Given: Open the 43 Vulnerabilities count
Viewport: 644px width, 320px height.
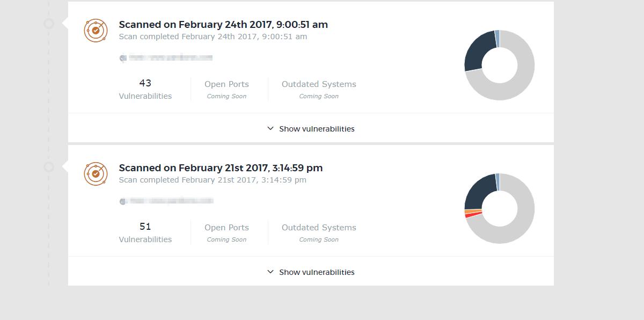Looking at the screenshot, I should click(145, 89).
